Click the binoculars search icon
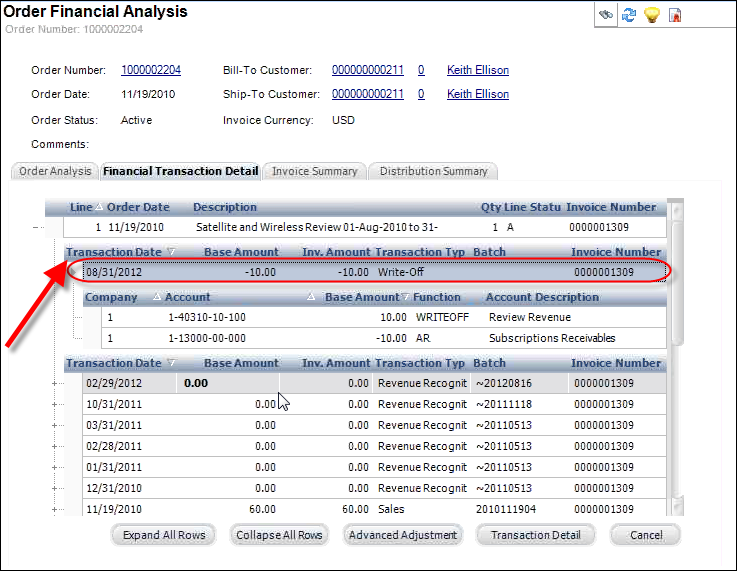 coord(605,15)
